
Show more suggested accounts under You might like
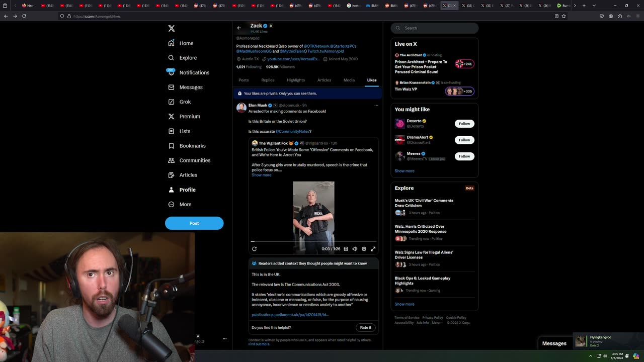(x=405, y=171)
